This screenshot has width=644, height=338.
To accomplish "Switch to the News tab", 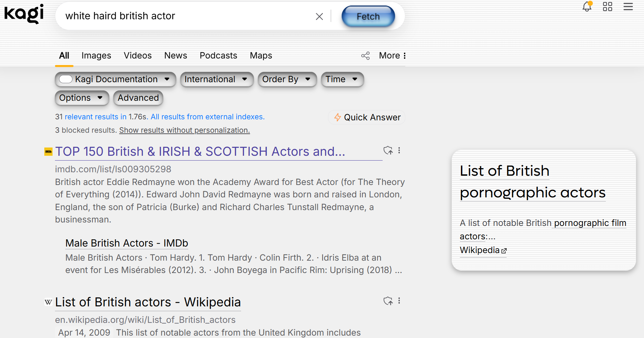I will (x=176, y=56).
